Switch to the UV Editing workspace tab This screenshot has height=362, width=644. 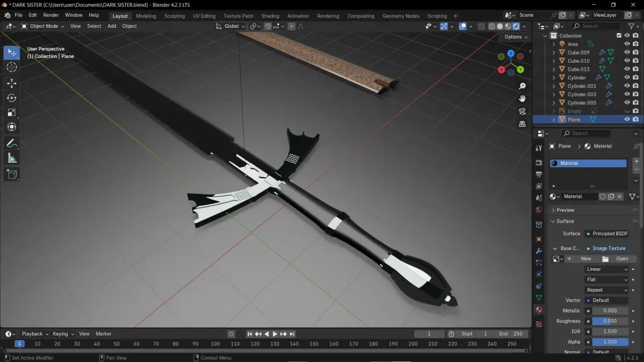pos(204,16)
